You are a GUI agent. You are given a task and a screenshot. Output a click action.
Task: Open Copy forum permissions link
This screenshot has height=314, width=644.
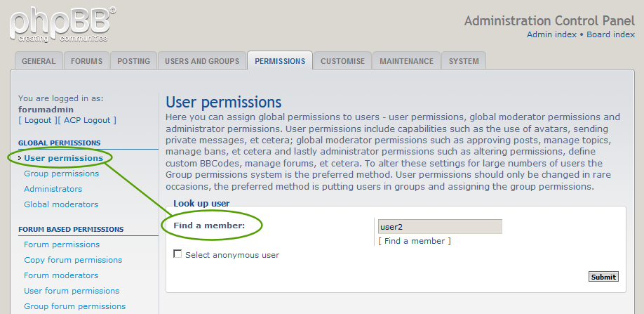coord(73,260)
